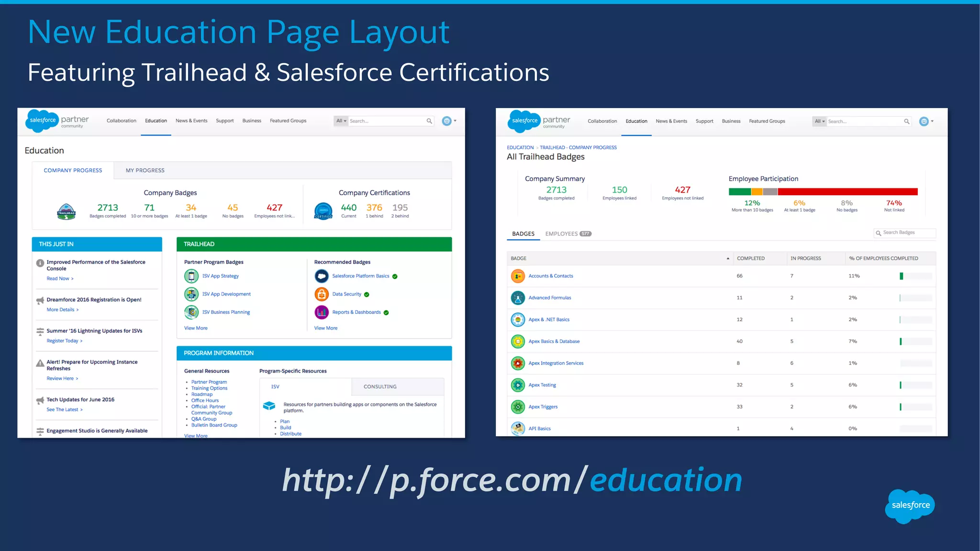Image resolution: width=980 pixels, height=551 pixels.
Task: Click Accounts & Contacts completion progress bar
Action: click(916, 276)
